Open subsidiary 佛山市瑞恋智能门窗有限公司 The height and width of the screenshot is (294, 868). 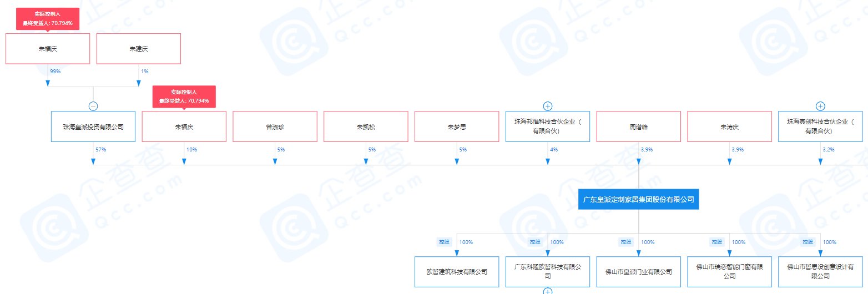(x=729, y=272)
